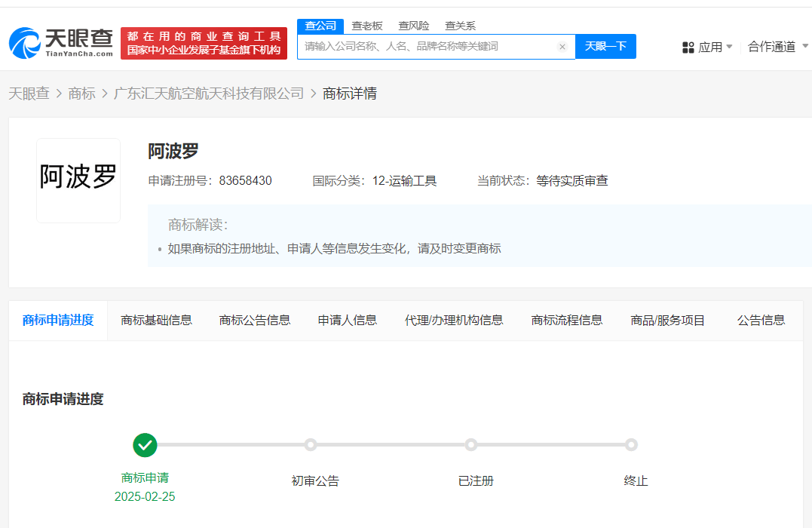Open the 商标 breadcrumb link
The width and height of the screenshot is (812, 528).
[x=82, y=94]
